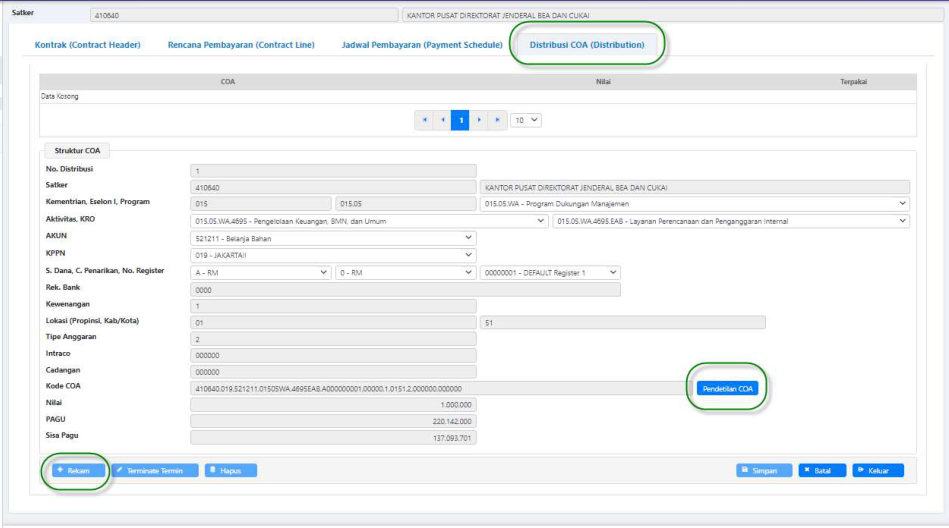Click the Nilai input field
The image size is (949, 528).
(333, 405)
